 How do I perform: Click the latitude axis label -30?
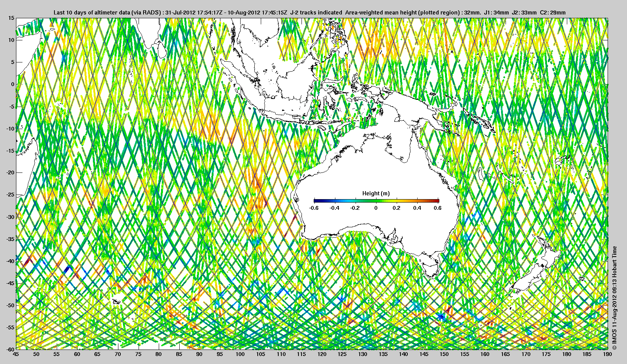[x=10, y=217]
